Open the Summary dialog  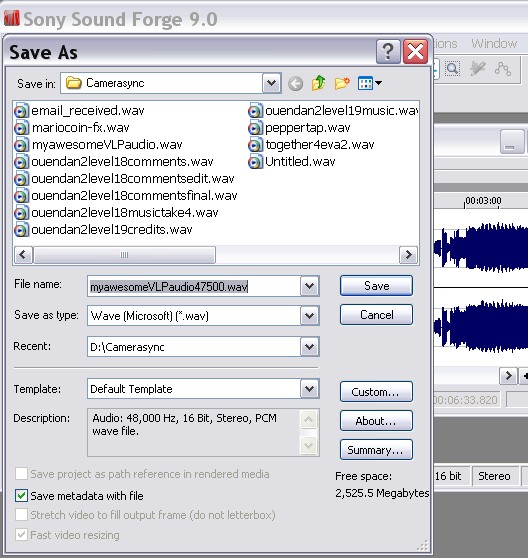pos(376,450)
